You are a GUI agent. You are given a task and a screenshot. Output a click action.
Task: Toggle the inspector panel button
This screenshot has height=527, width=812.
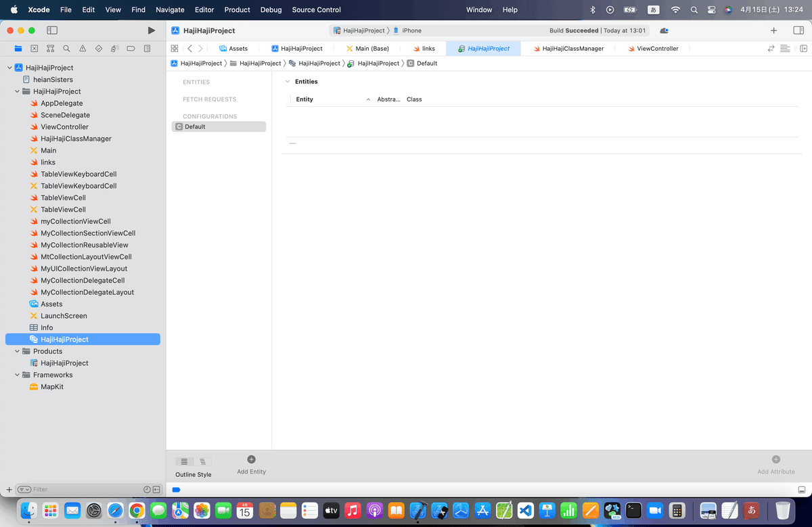click(x=798, y=30)
